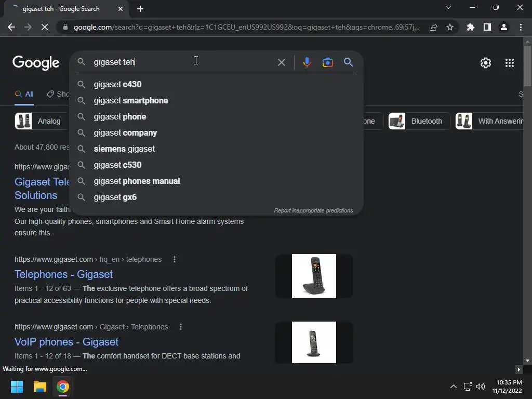This screenshot has height=399, width=532.
Task: Click into the gigaset teh search field
Action: pyautogui.click(x=183, y=62)
